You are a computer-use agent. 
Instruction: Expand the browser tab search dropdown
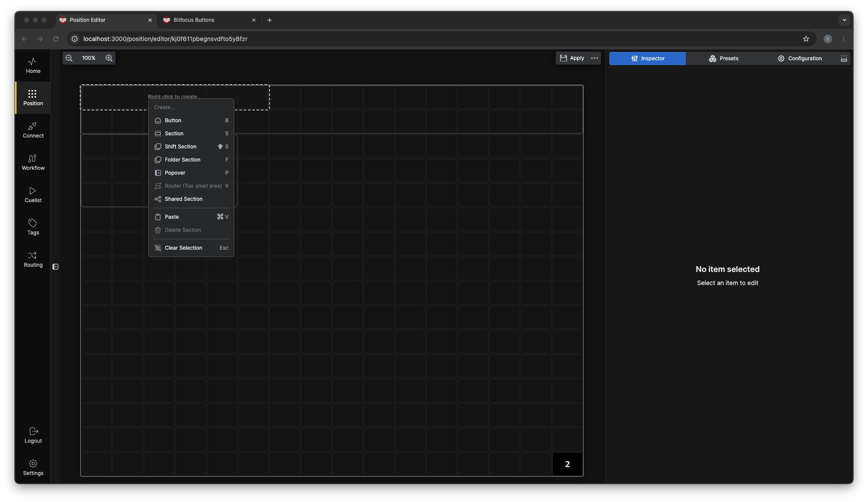click(x=844, y=20)
